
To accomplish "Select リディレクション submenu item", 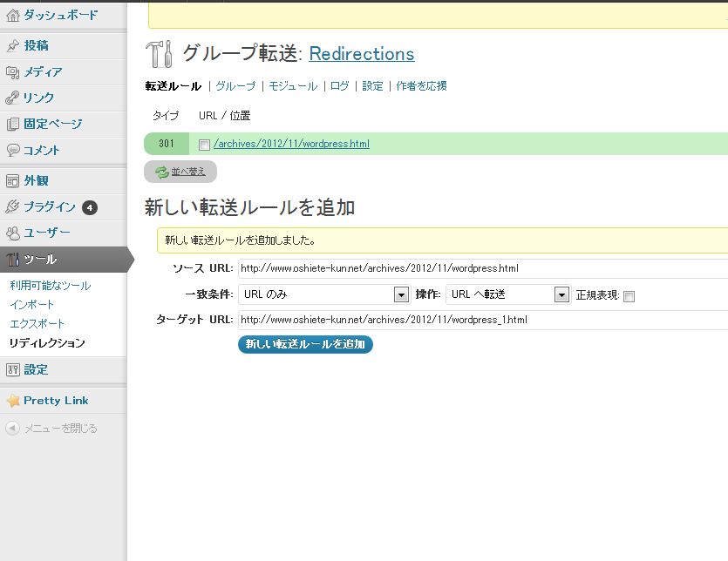I will click(x=47, y=343).
